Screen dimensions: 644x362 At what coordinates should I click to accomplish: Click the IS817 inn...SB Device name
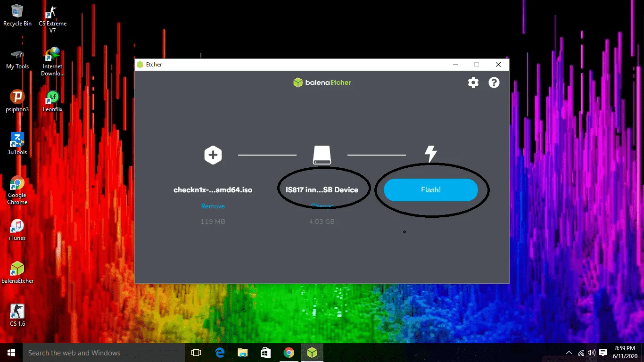coord(322,190)
